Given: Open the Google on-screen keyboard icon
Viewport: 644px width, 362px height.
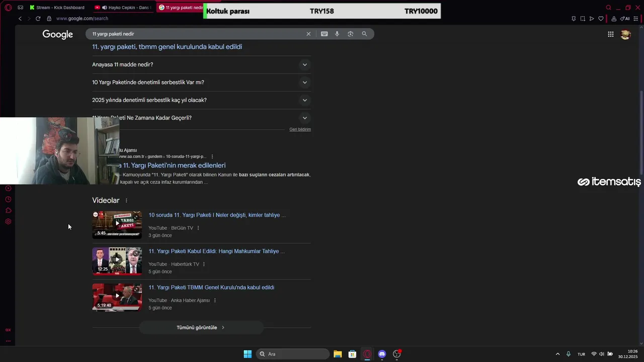Looking at the screenshot, I should 324,34.
